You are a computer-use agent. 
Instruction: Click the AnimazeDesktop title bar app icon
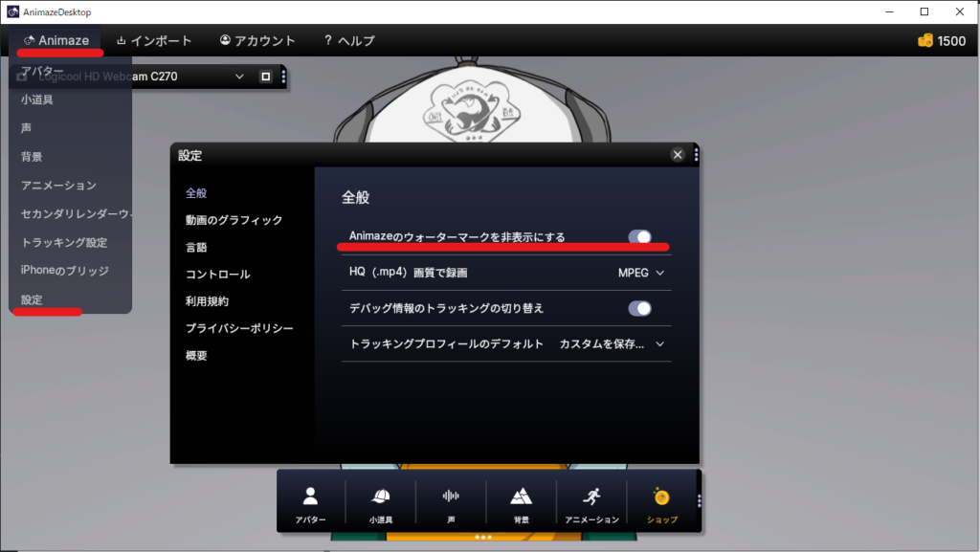12,11
